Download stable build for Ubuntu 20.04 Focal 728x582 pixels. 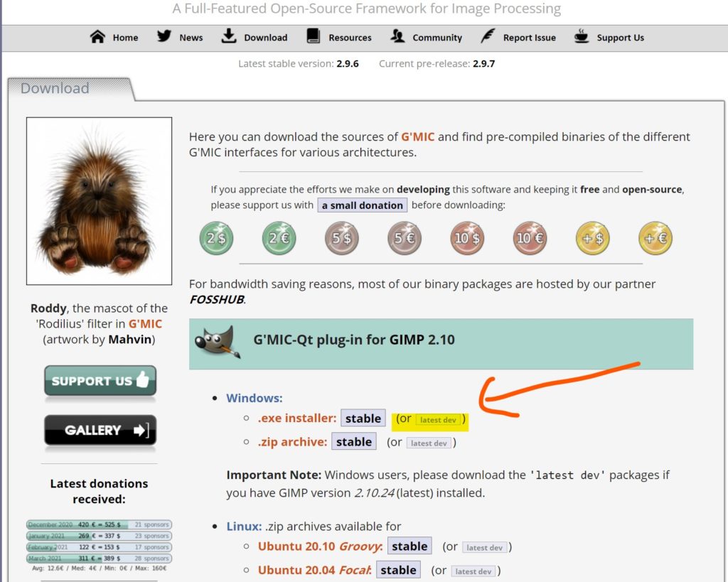(x=398, y=570)
